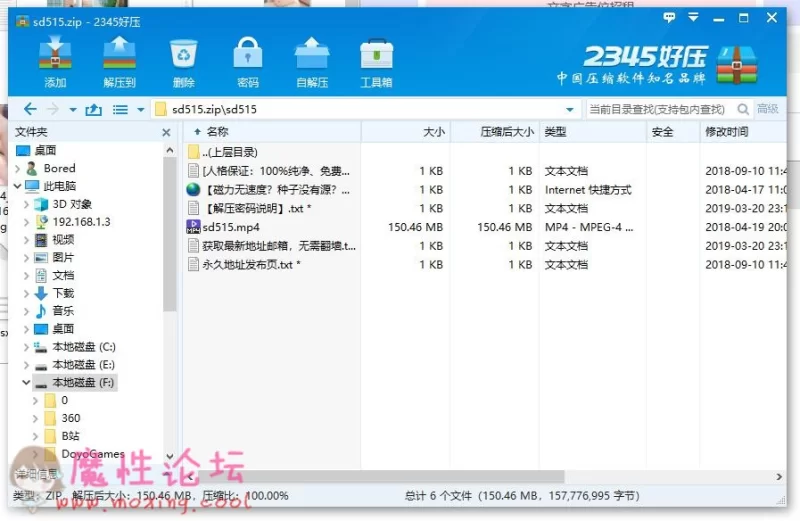This screenshot has width=800, height=521.
Task: Open the feedback speech bubble icon in title bar
Action: pos(669,18)
